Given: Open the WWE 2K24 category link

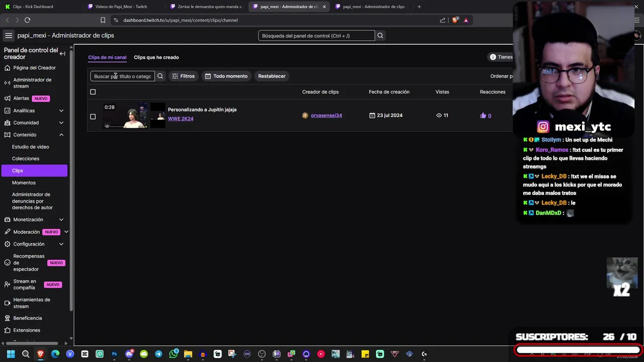Looking at the screenshot, I should coord(181,119).
